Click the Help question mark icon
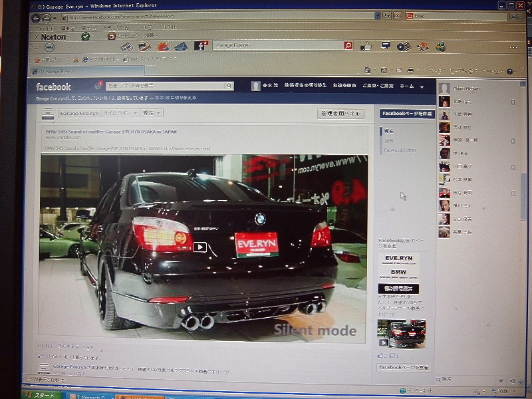Viewport: 532px width, 399px height. [x=509, y=71]
